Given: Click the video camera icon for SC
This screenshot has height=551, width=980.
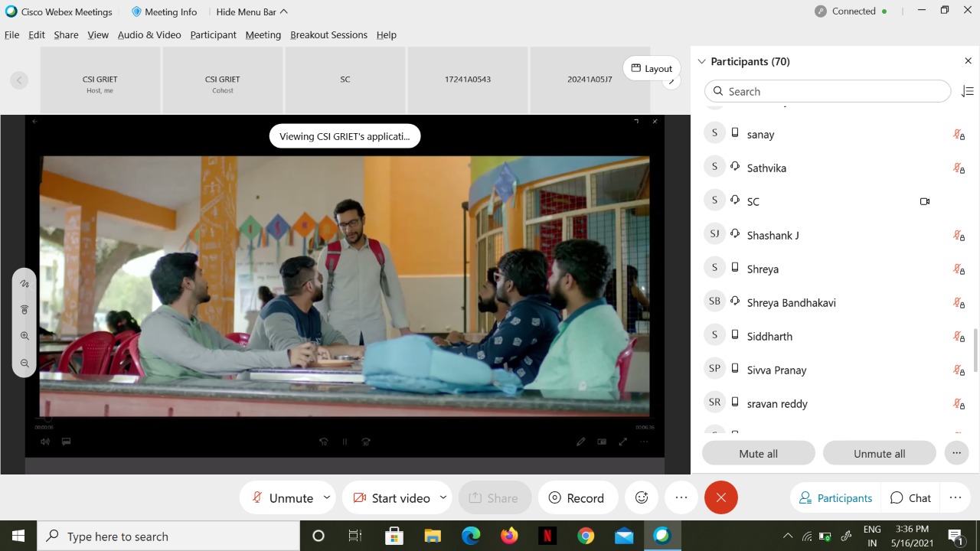Looking at the screenshot, I should coord(925,201).
